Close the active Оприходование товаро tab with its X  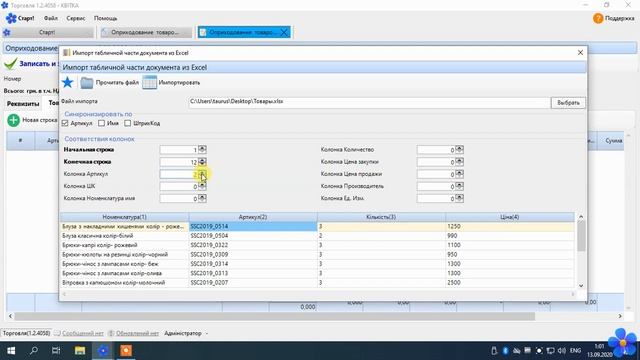click(x=284, y=32)
